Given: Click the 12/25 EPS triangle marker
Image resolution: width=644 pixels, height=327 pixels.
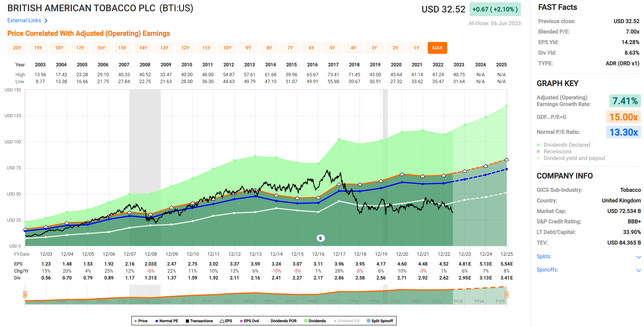Looking at the screenshot, I should tap(507, 159).
